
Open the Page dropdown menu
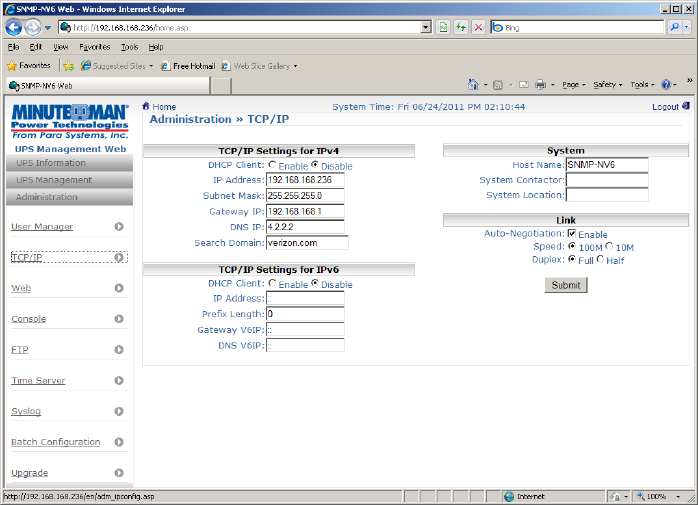pyautogui.click(x=573, y=85)
